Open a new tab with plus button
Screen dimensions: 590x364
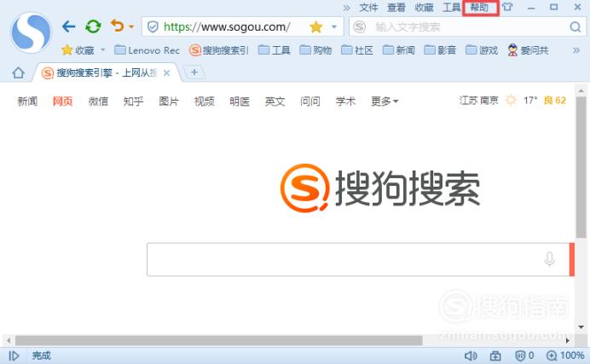pos(194,72)
